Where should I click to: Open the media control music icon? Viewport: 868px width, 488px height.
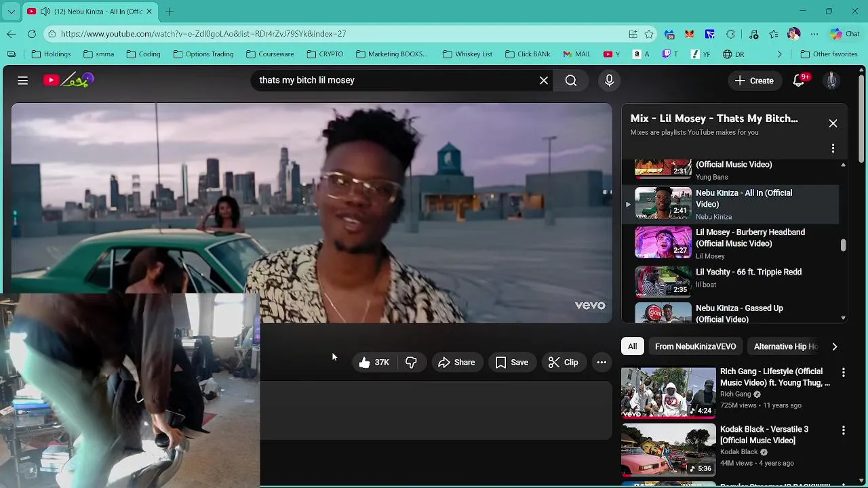point(753,34)
